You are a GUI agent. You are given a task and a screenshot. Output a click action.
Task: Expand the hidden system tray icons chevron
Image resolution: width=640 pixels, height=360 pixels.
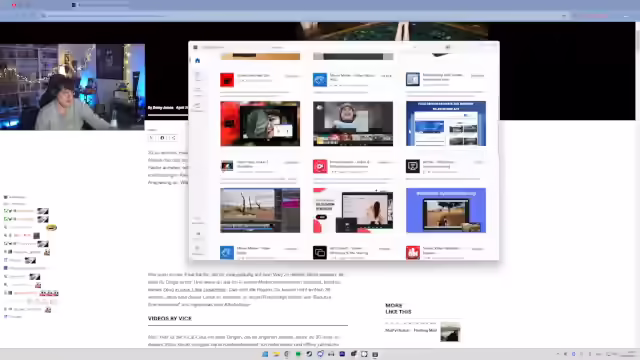558,354
